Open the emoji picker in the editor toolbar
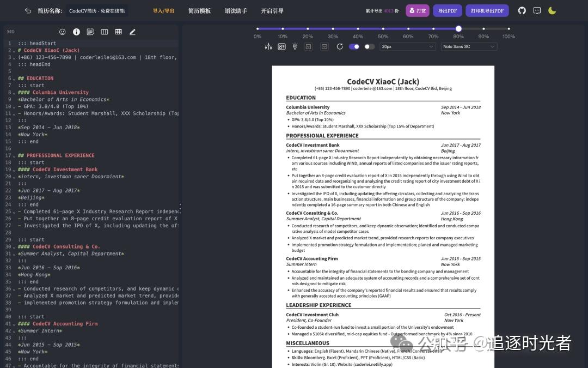The height and width of the screenshot is (368, 588). (63, 32)
